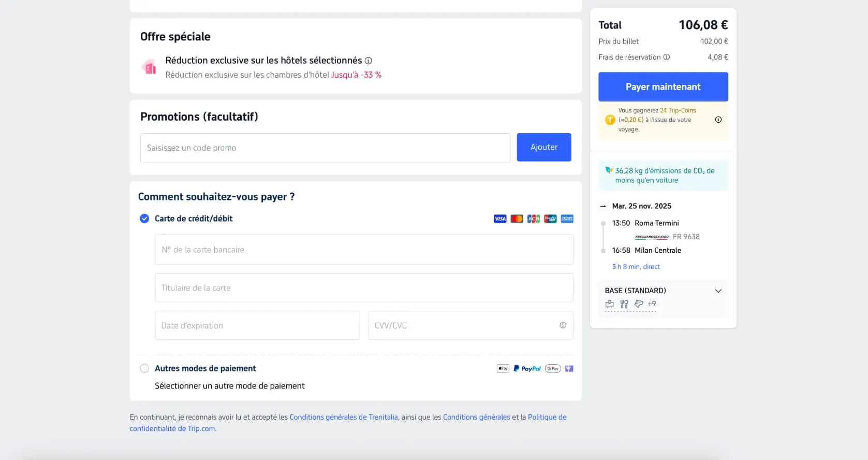This screenshot has width=868, height=460.
Task: Click the 3 h 8 min, direct link
Action: pyautogui.click(x=636, y=267)
